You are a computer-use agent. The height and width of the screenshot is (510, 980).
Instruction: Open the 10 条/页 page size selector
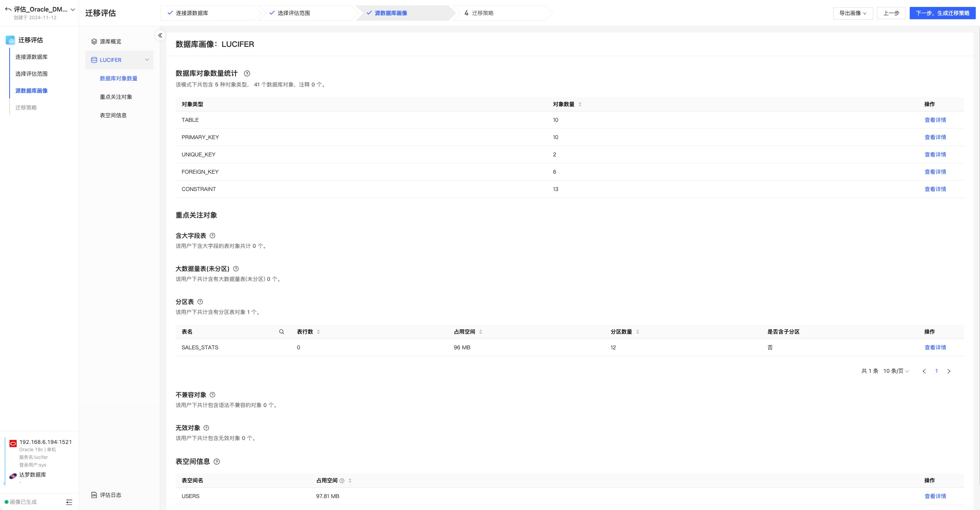click(896, 371)
